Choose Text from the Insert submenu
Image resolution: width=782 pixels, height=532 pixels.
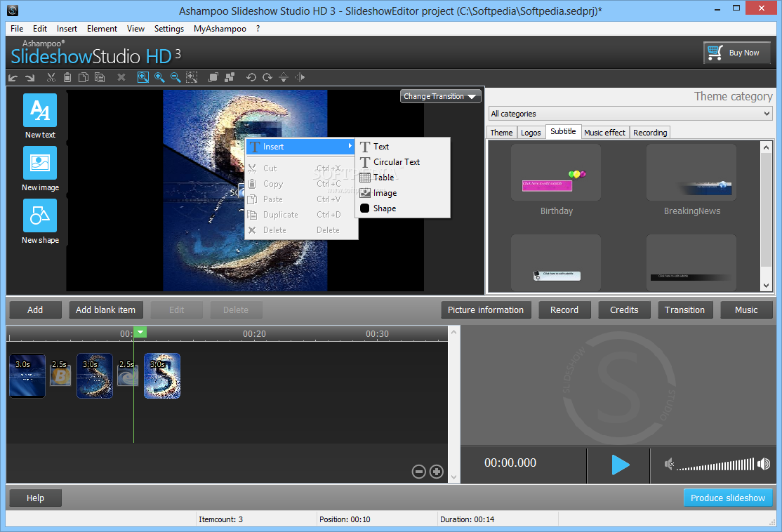tap(403, 147)
